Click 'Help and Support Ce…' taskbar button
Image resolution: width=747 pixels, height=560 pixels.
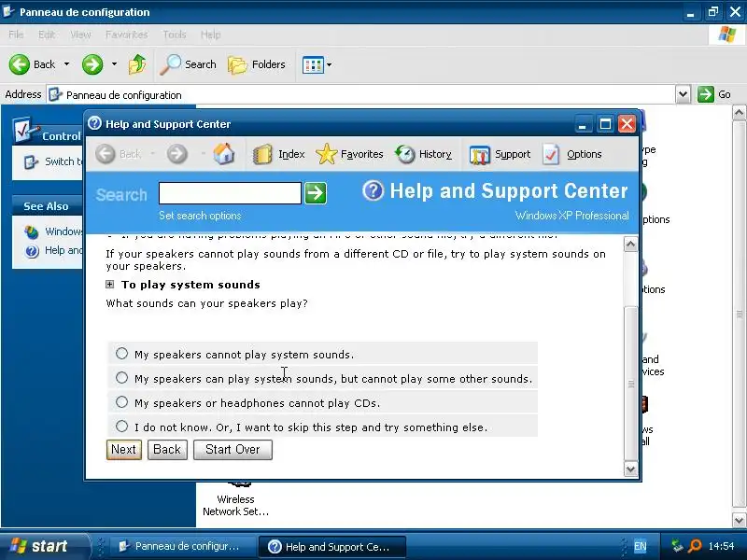click(x=332, y=547)
